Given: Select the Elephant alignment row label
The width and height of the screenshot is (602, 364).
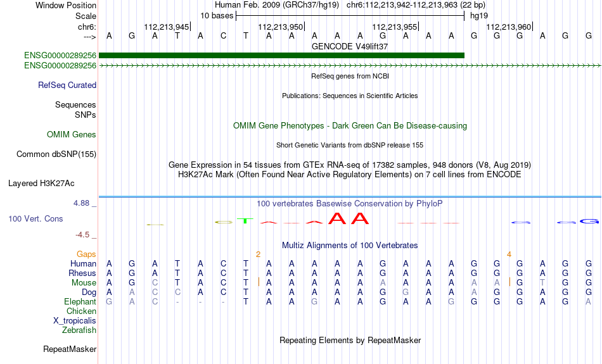Looking at the screenshot, I should pyautogui.click(x=80, y=302).
